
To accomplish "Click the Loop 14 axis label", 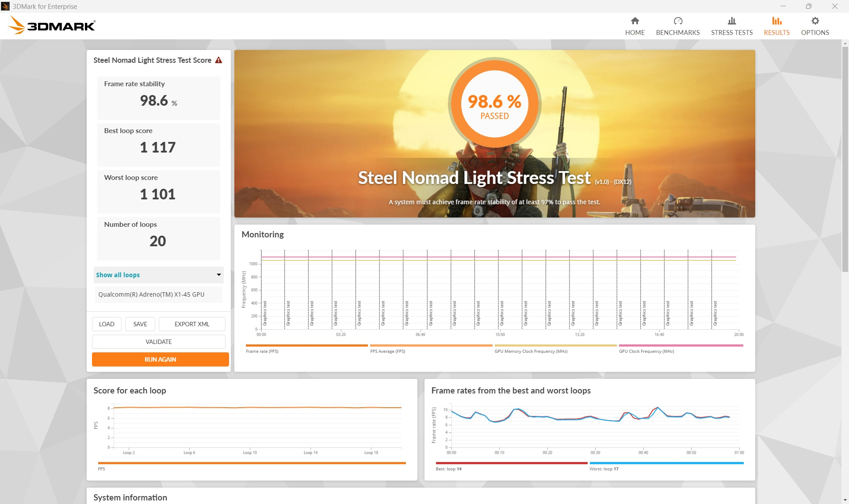I will coord(310,453).
